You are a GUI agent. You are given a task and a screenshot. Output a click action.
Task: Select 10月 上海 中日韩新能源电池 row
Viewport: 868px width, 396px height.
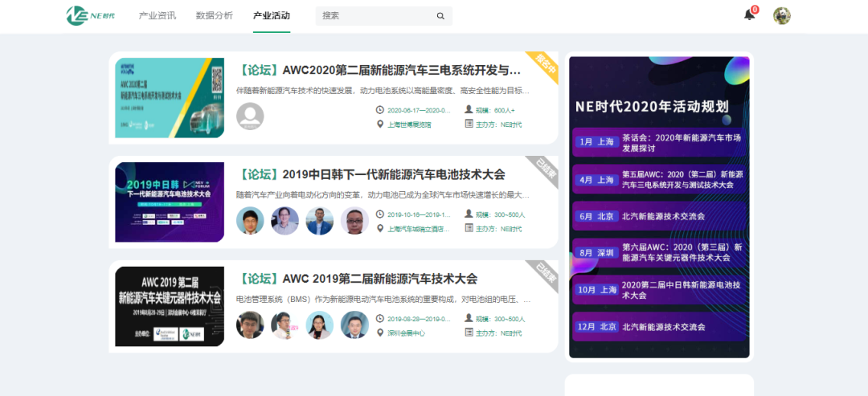tap(659, 290)
